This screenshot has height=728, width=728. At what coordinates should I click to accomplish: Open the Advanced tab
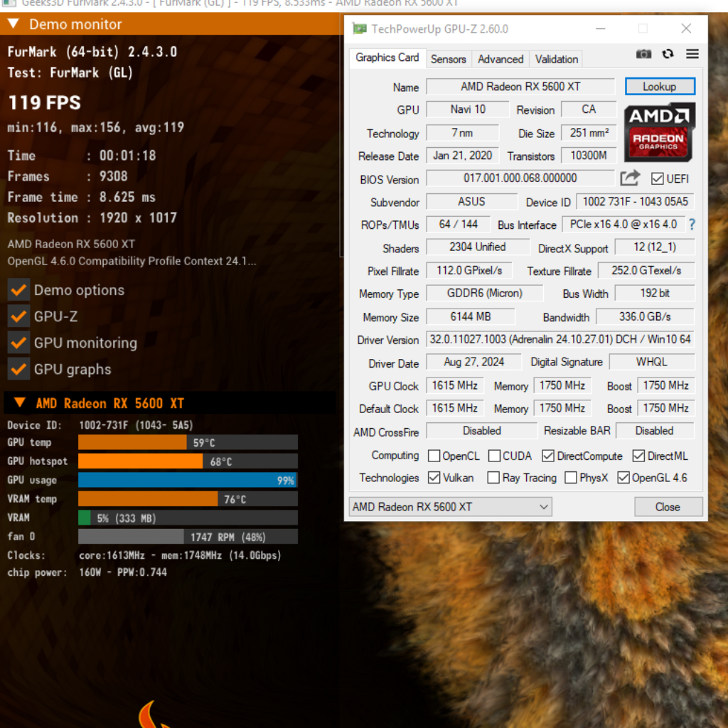(x=500, y=59)
